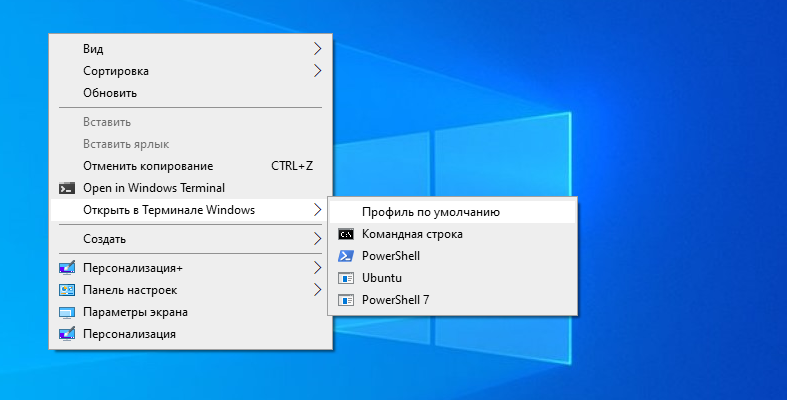Open Панель настроек entry
This screenshot has height=400, width=787.
[x=191, y=290]
